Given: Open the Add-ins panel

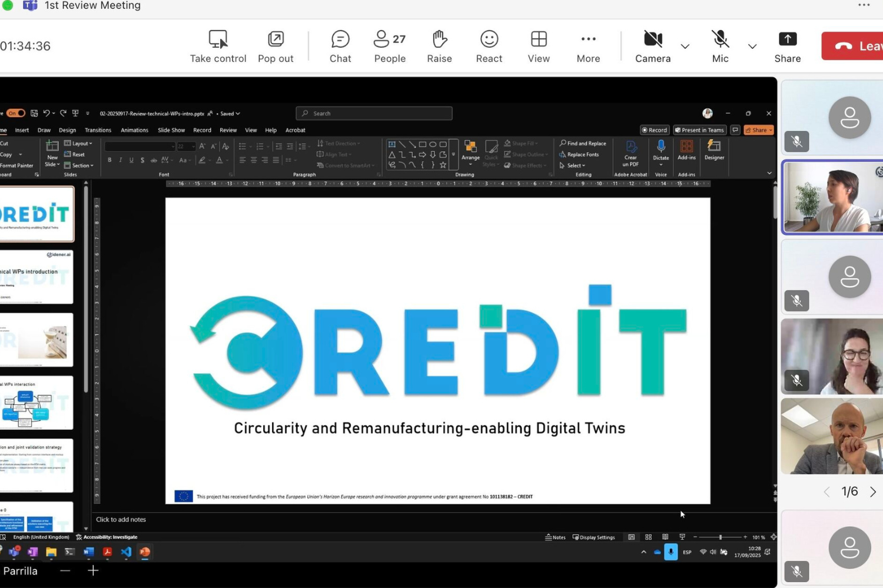Looking at the screenshot, I should [686, 155].
